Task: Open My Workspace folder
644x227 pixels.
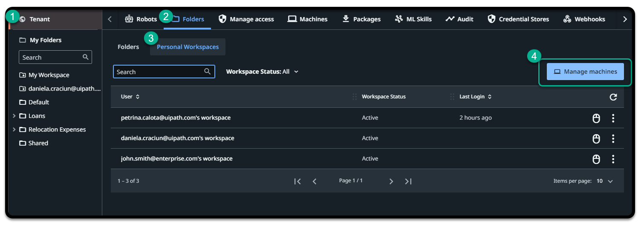Action: click(44, 75)
